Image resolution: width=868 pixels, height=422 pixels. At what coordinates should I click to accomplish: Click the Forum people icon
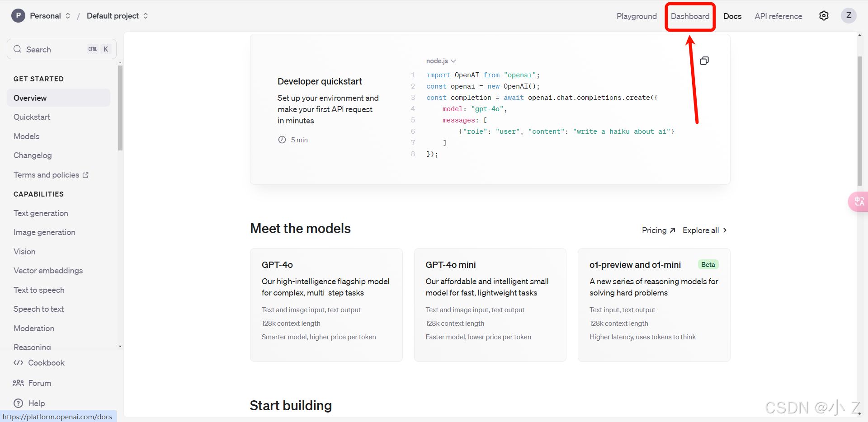[x=18, y=383]
